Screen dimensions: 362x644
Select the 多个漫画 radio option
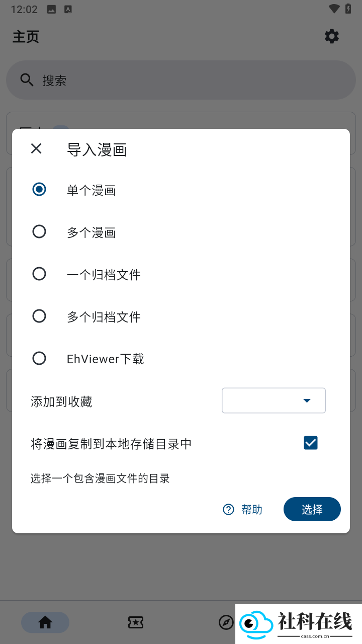[39, 231]
